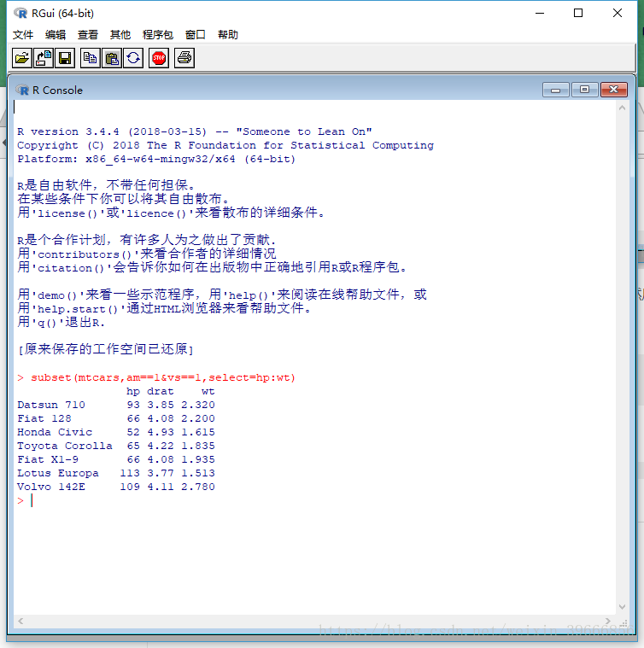The height and width of the screenshot is (648, 644).
Task: Open script icon in toolbar
Action: click(22, 58)
